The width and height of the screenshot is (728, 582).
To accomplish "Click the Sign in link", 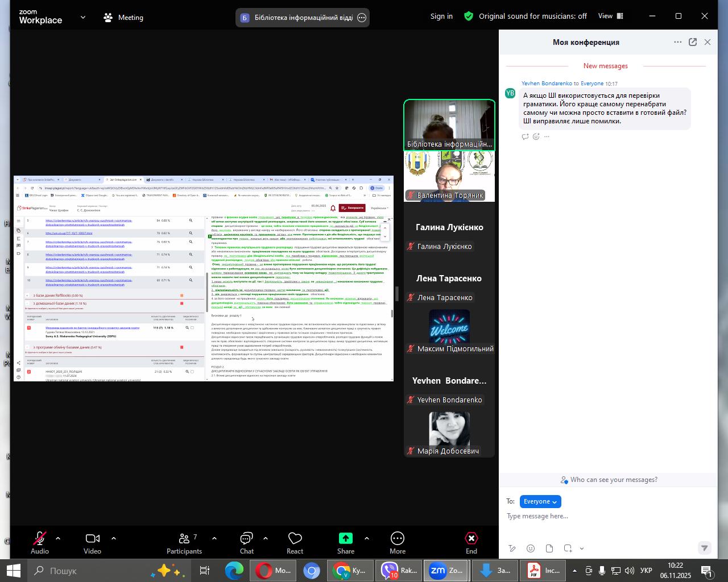I will click(x=441, y=16).
